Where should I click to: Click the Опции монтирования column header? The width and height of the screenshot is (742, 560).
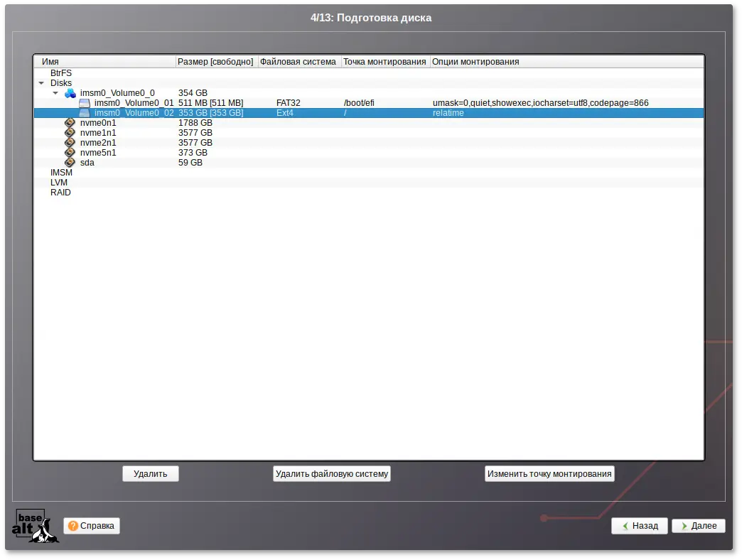pyautogui.click(x=566, y=62)
